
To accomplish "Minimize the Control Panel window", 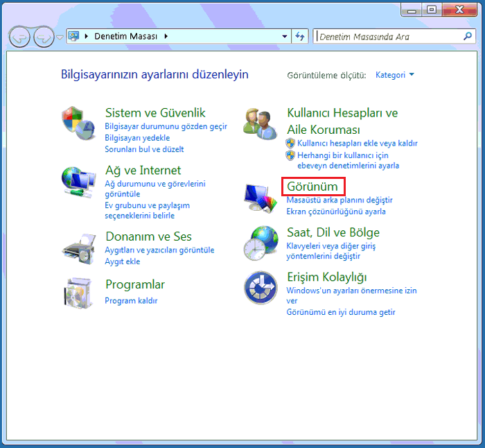I will [x=412, y=10].
